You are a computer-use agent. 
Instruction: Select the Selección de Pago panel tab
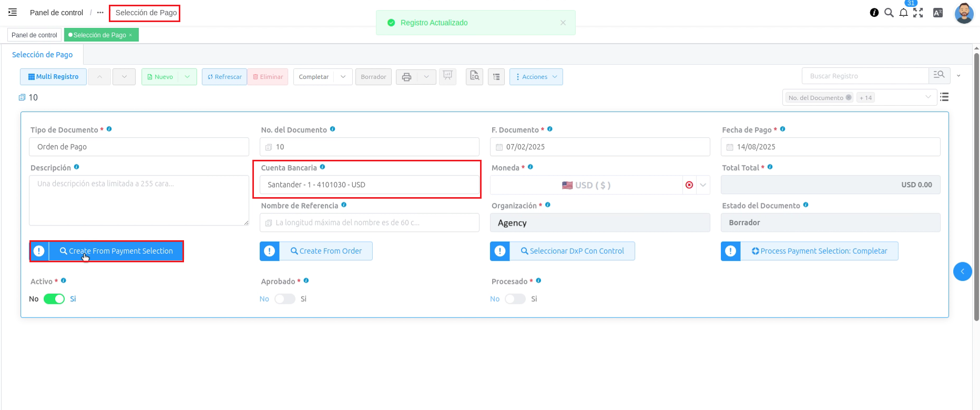point(42,55)
